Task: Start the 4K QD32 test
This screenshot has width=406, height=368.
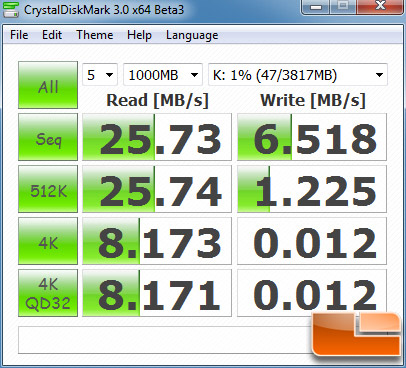Action: click(48, 293)
